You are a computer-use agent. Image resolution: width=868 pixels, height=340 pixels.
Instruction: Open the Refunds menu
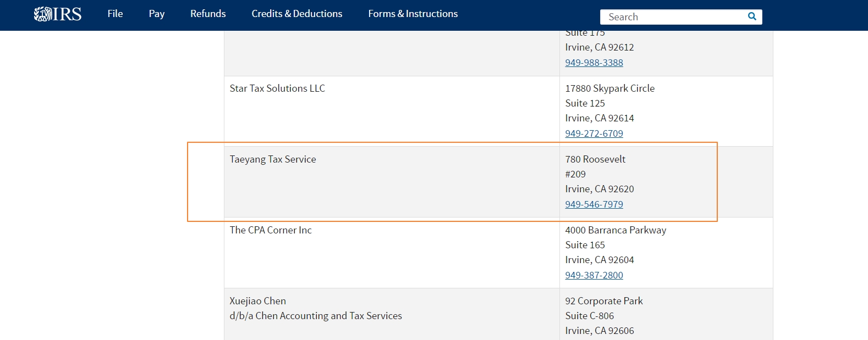click(x=208, y=14)
